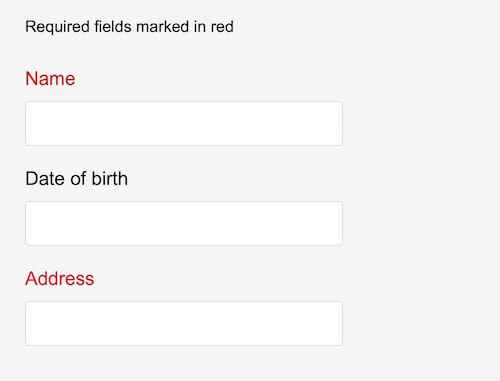This screenshot has width=500, height=381.
Task: Click the word 'fields' in the heading
Action: [x=113, y=27]
